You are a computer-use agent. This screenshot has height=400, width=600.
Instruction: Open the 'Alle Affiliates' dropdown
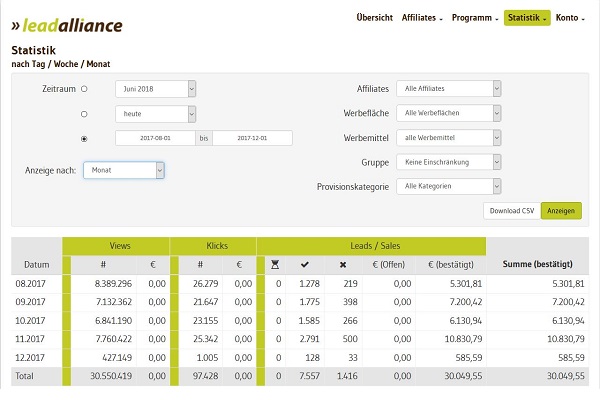(x=448, y=89)
